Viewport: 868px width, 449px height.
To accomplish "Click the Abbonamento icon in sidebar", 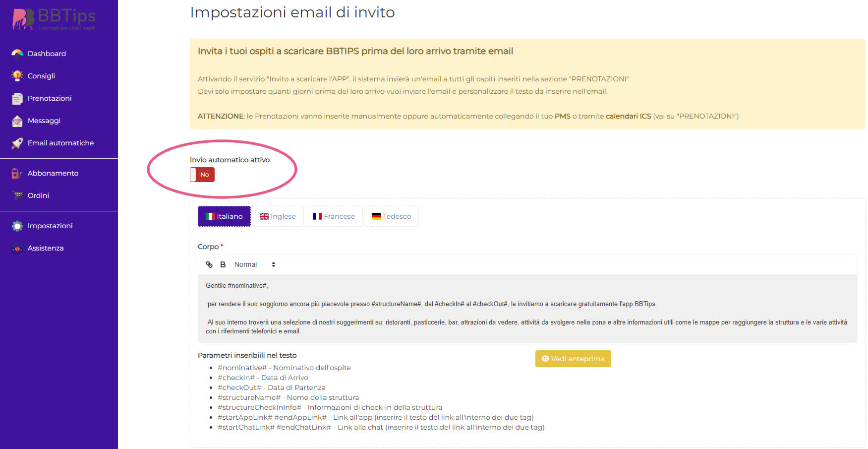I will (x=17, y=173).
